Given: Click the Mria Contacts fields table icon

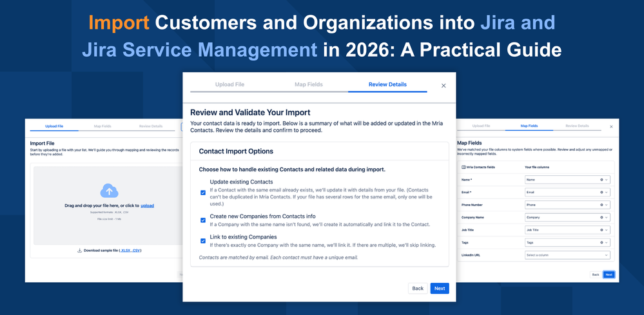Looking at the screenshot, I should [x=463, y=167].
